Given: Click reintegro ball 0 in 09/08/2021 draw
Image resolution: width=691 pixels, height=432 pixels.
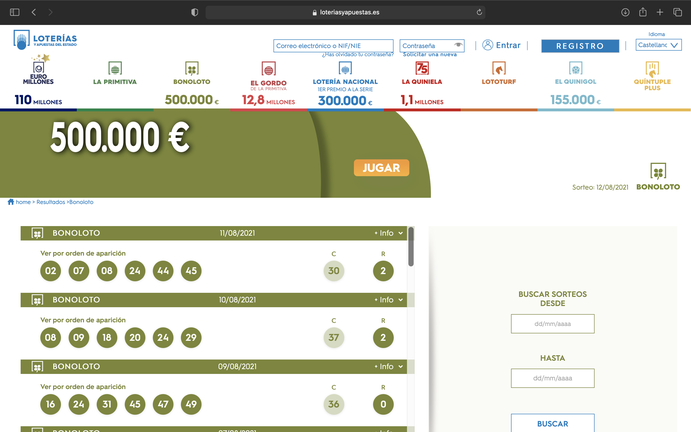Looking at the screenshot, I should tap(383, 404).
